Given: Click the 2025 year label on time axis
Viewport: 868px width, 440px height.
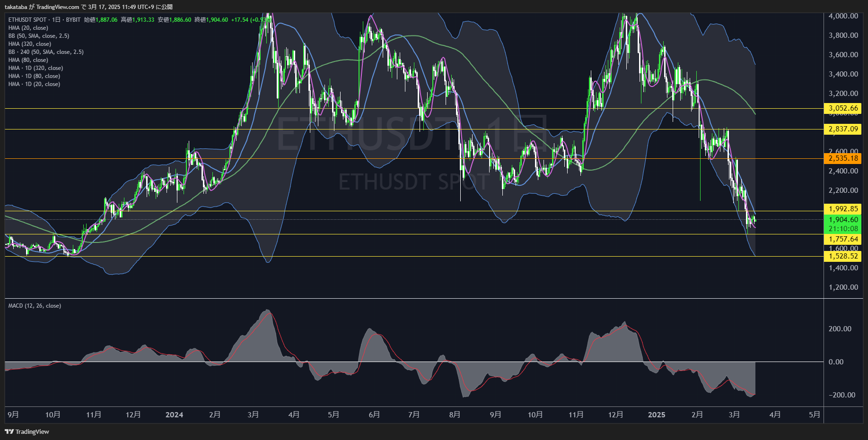Looking at the screenshot, I should click(x=657, y=415).
